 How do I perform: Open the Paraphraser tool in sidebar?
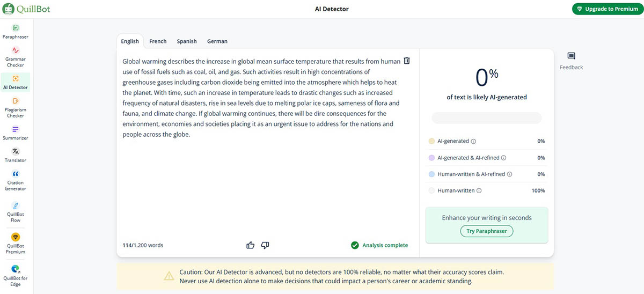click(x=16, y=32)
